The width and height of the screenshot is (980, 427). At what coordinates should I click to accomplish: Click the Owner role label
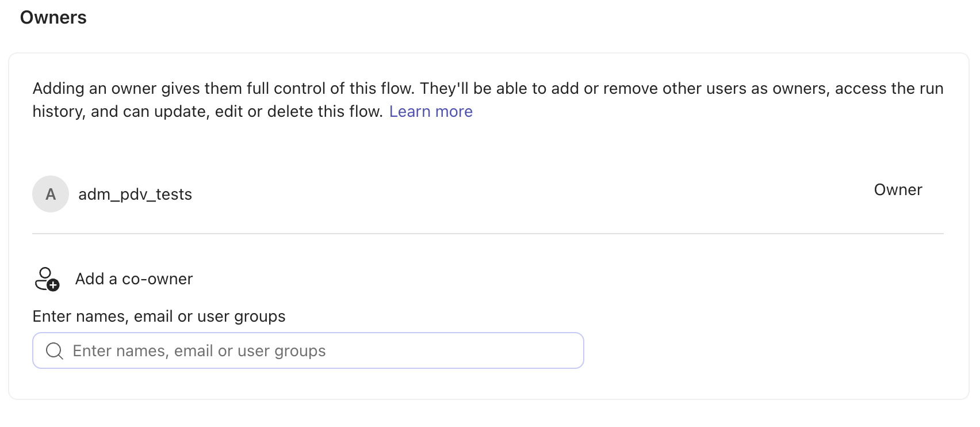click(898, 190)
